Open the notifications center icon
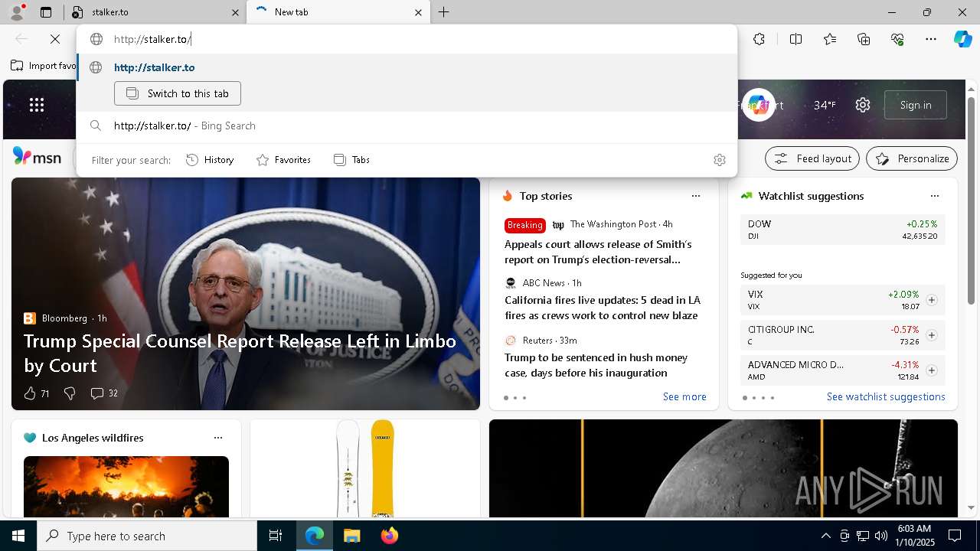Viewport: 980px width, 551px height. click(955, 536)
